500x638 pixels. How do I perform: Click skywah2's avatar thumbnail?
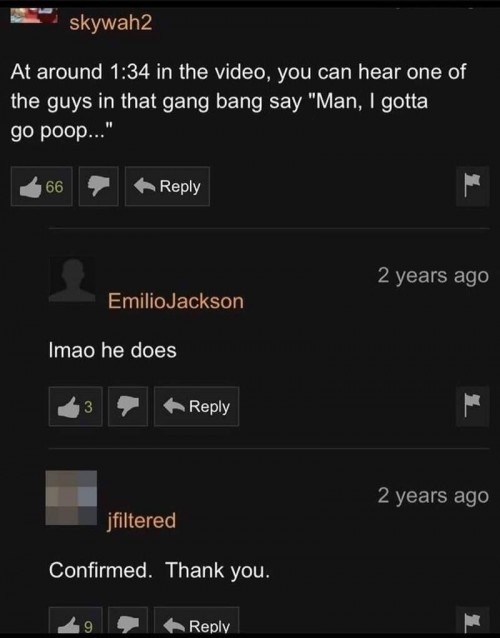coord(33,16)
